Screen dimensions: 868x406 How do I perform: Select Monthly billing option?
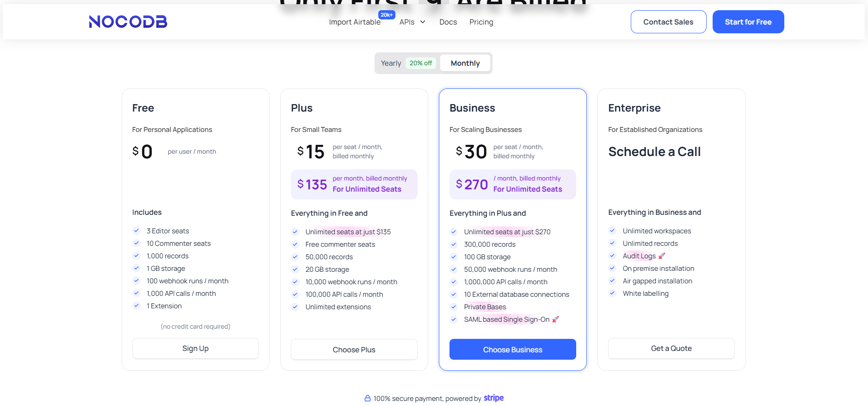pyautogui.click(x=465, y=63)
